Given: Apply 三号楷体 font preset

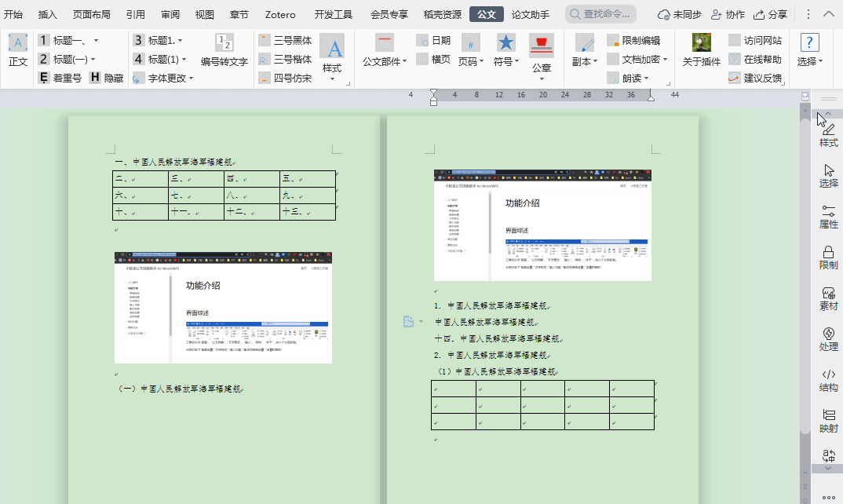Looking at the screenshot, I should 285,59.
